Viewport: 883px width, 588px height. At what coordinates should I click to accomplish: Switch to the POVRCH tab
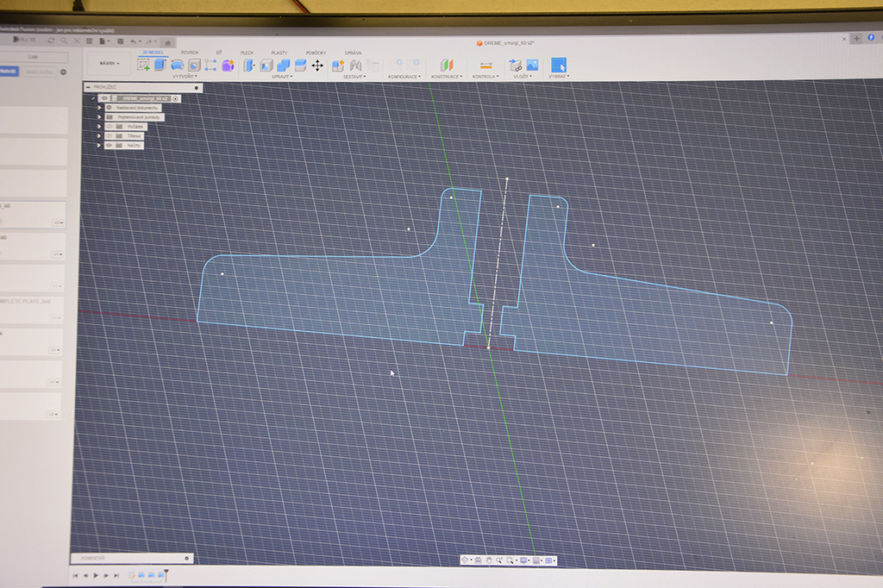point(189,53)
